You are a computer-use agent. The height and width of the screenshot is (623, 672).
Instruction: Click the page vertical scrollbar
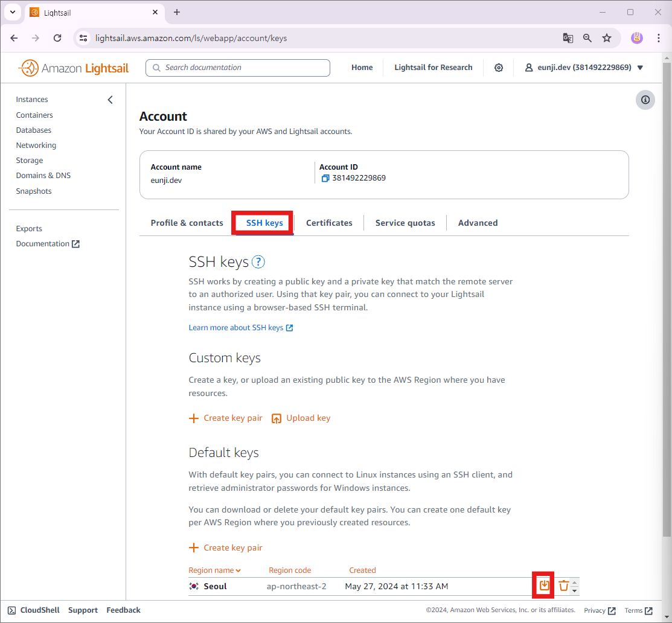pos(667,300)
